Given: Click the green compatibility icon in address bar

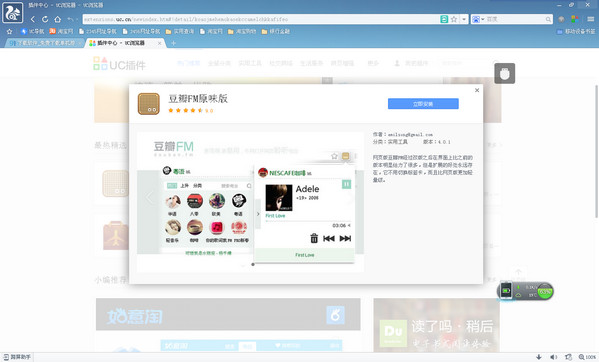Looking at the screenshot, I should pyautogui.click(x=444, y=19).
